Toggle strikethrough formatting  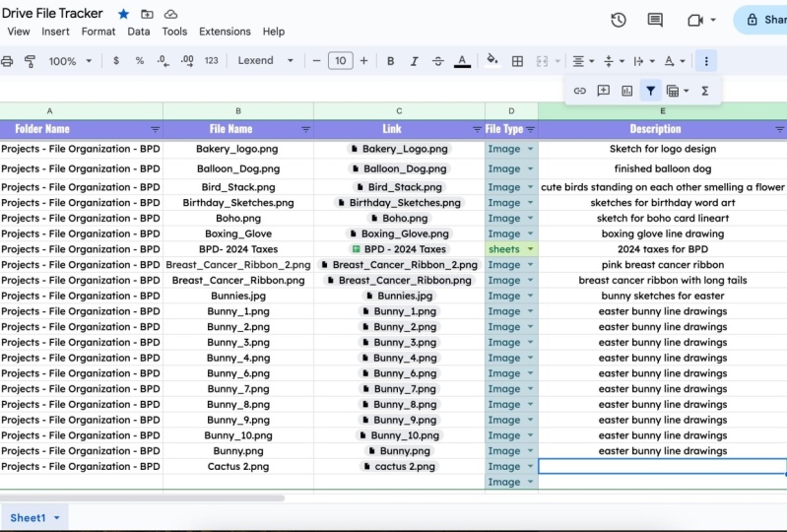point(437,61)
